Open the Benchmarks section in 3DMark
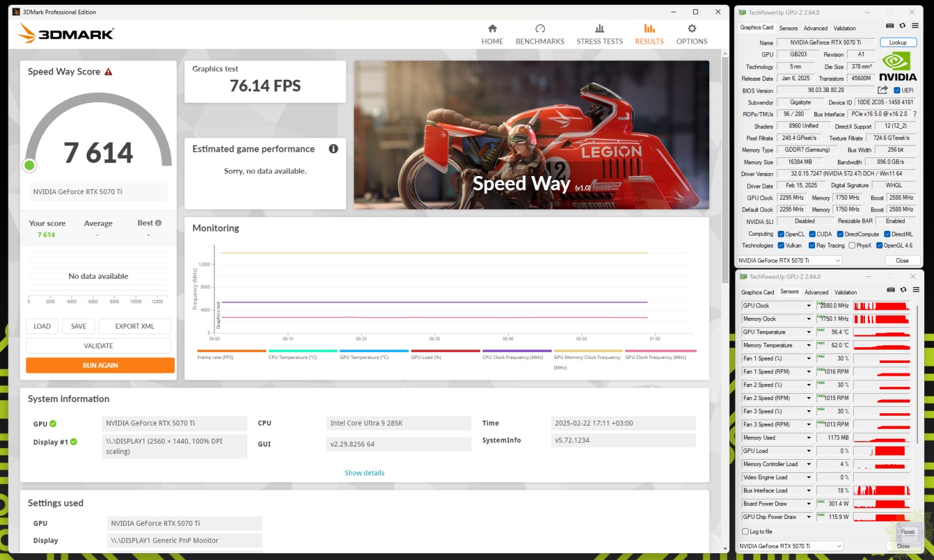The width and height of the screenshot is (934, 560). pos(540,35)
